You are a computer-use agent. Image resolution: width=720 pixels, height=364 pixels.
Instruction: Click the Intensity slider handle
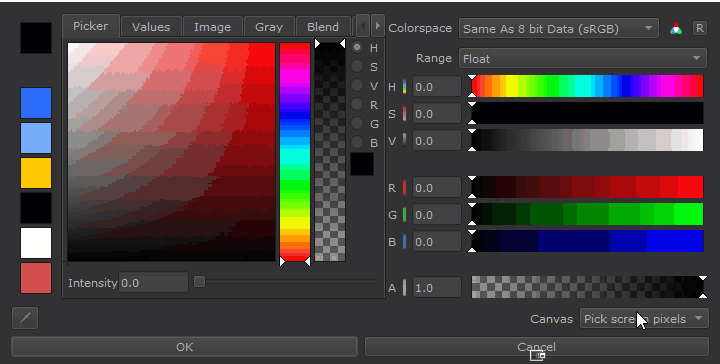[x=199, y=281]
